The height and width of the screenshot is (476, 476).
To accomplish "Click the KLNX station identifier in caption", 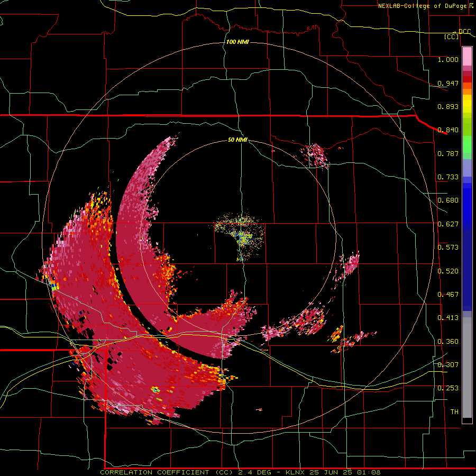I will (296, 472).
